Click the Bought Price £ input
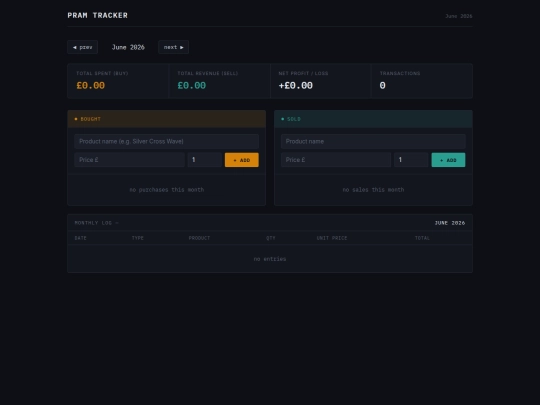 (x=129, y=160)
